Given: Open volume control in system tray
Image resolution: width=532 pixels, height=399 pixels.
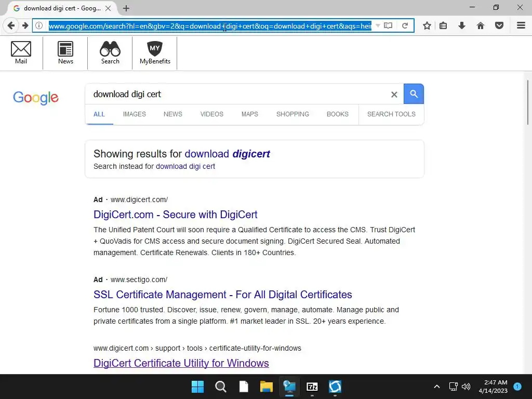Looking at the screenshot, I should (466, 387).
